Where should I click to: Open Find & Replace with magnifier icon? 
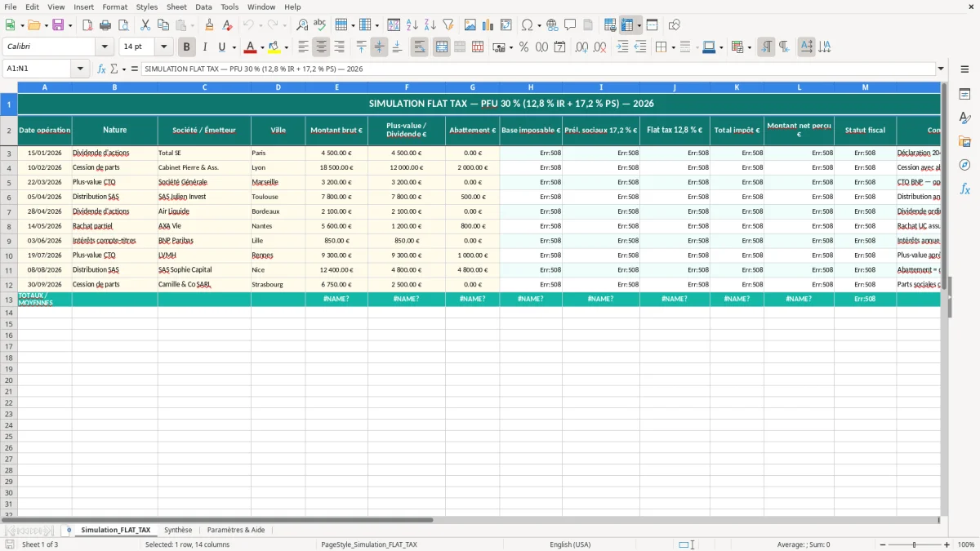pyautogui.click(x=302, y=25)
